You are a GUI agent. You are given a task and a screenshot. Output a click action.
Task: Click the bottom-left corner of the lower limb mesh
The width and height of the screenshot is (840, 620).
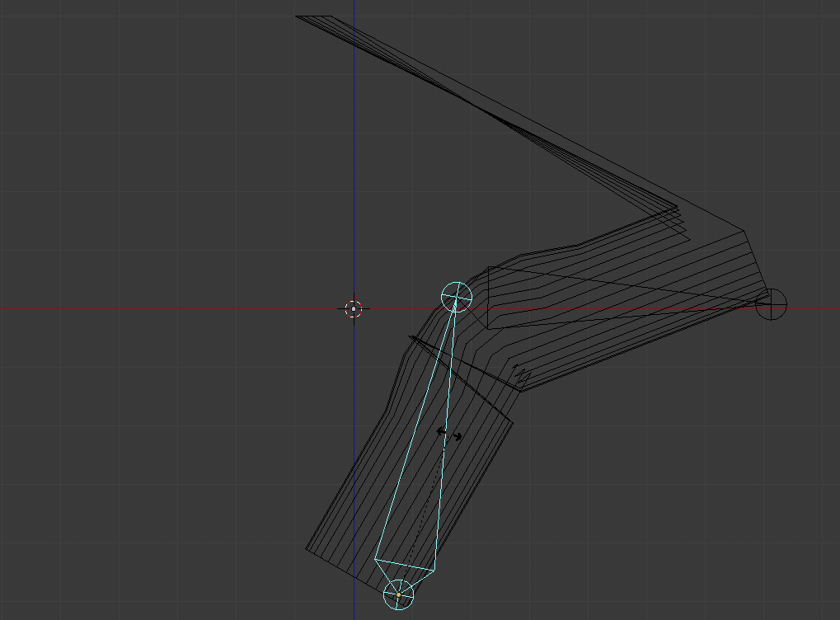tap(307, 548)
